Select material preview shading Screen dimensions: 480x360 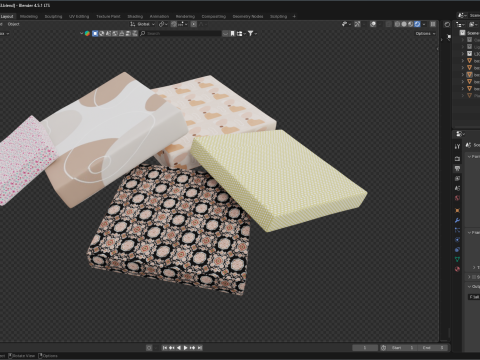(410, 24)
